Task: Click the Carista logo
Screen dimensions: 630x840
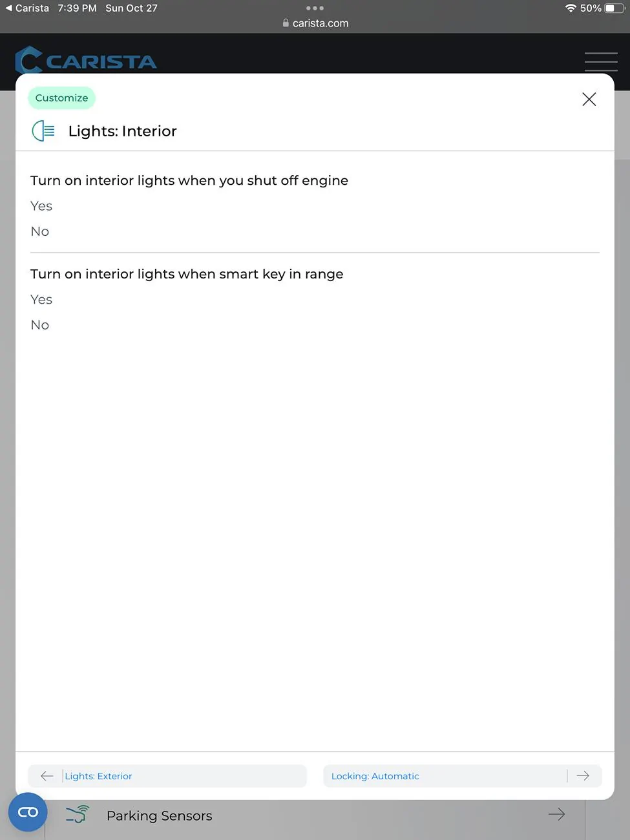Action: click(x=86, y=61)
